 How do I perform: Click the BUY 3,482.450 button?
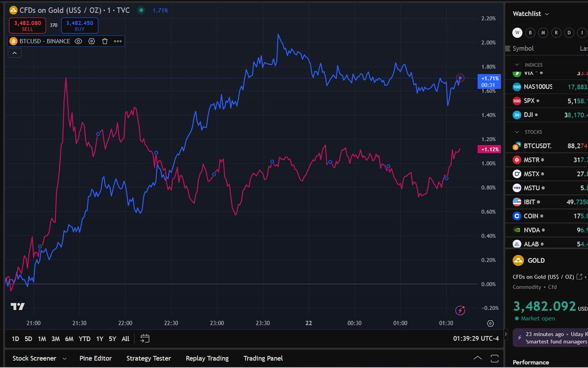pyautogui.click(x=79, y=25)
